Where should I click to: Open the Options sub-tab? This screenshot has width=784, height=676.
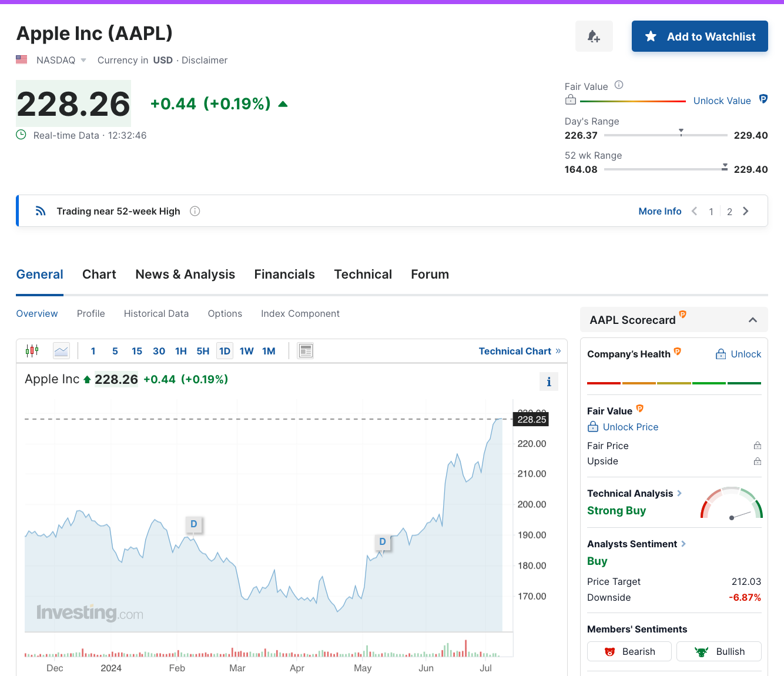click(225, 314)
